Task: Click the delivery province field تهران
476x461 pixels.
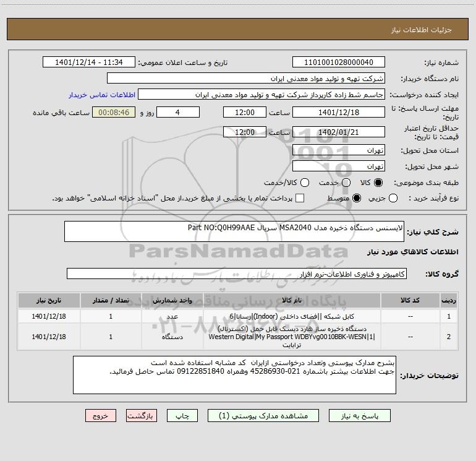Action: pyautogui.click(x=339, y=150)
